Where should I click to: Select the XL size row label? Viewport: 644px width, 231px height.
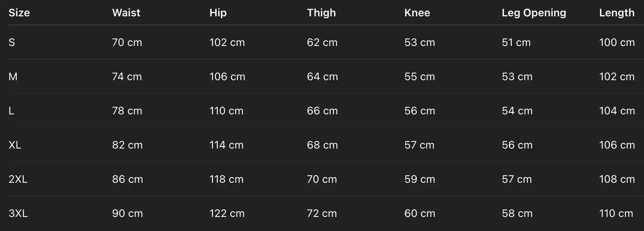[15, 145]
